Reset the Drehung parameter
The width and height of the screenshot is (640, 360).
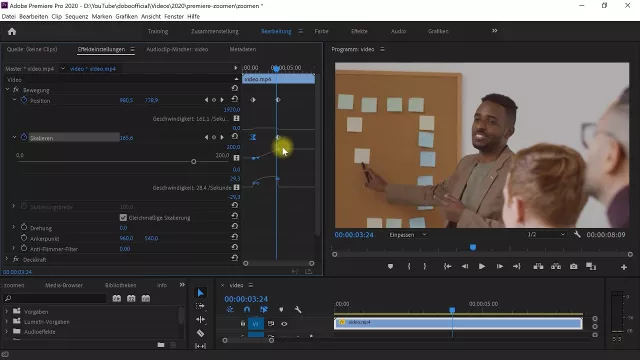point(235,226)
